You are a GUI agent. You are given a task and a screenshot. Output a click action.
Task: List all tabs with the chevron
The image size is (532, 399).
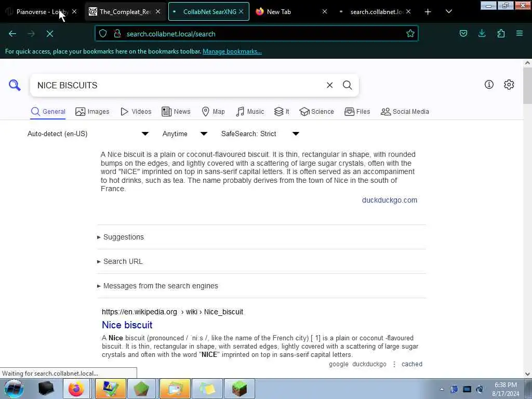coord(448,11)
